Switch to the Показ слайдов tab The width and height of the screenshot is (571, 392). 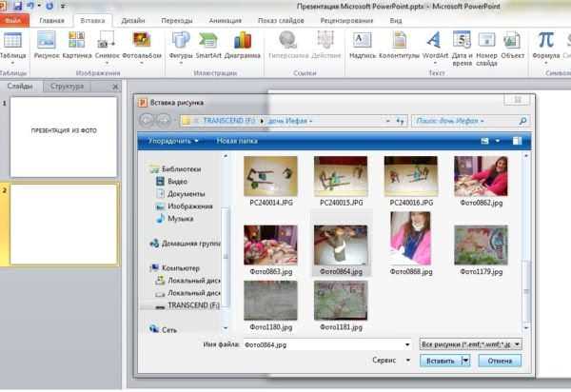(281, 21)
